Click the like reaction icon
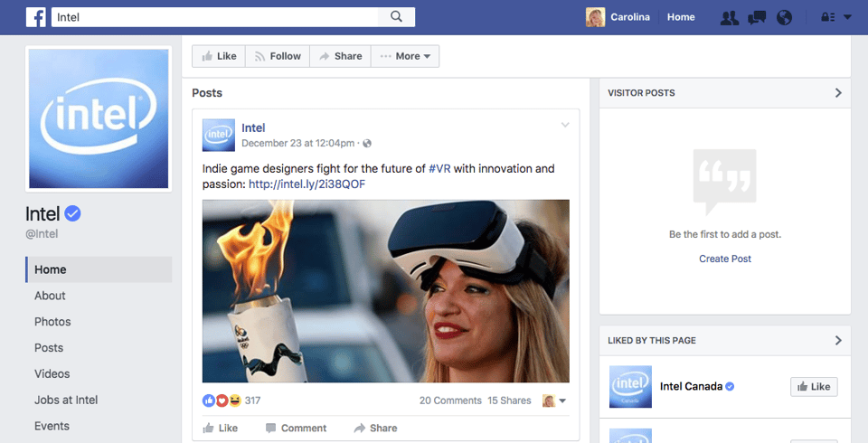The height and width of the screenshot is (443, 868). [x=209, y=401]
